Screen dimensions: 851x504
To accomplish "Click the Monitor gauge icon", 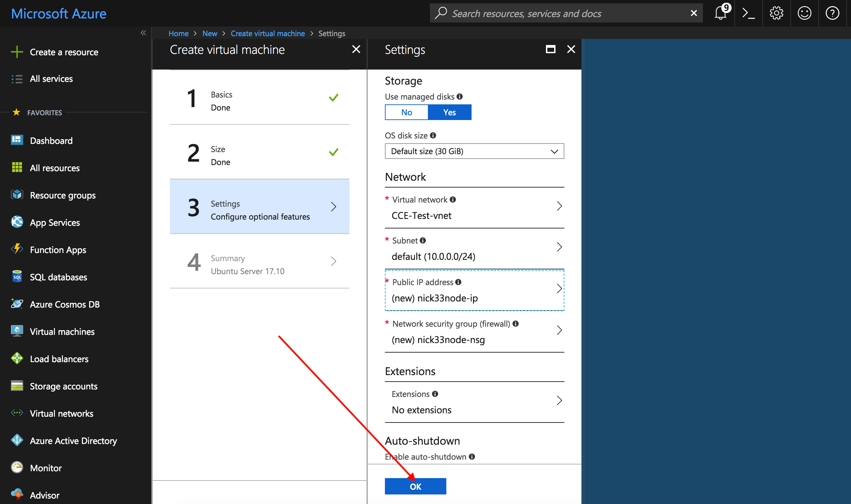I will [17, 468].
